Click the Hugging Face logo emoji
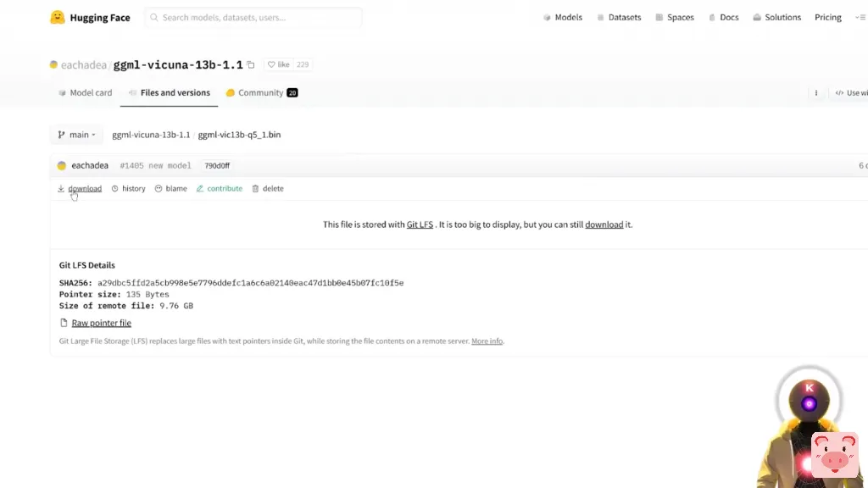This screenshot has height=488, width=868. pos(58,17)
